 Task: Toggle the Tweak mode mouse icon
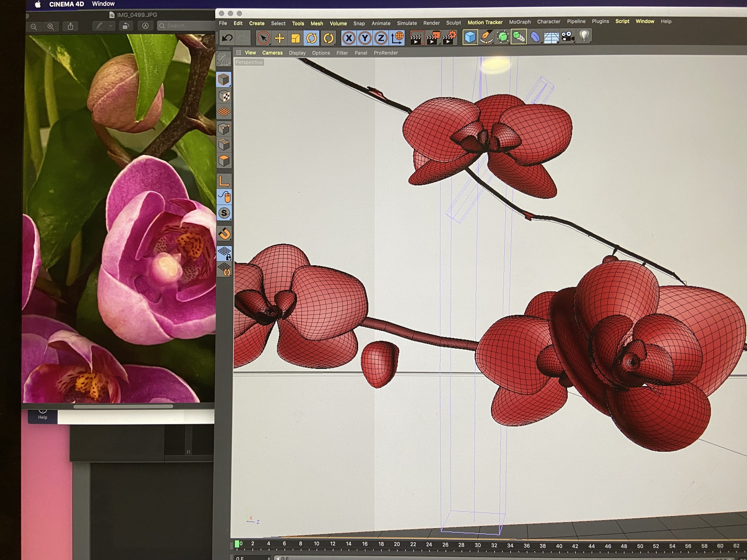click(x=224, y=197)
